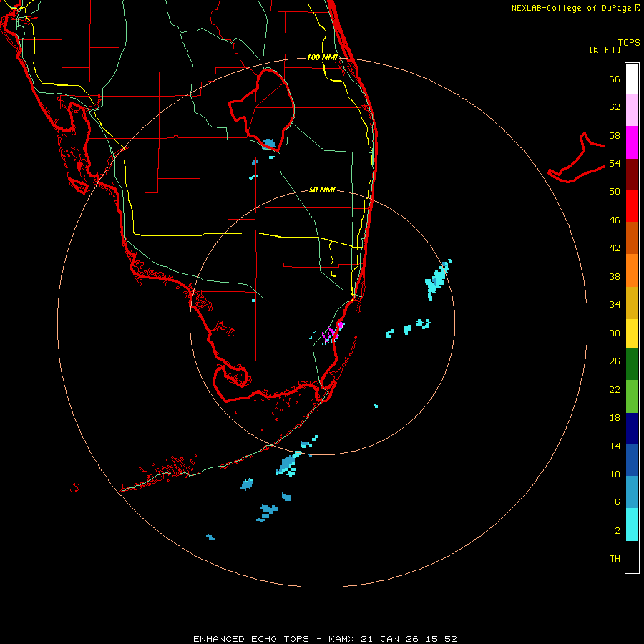Click the yellow swatch between 34 and 30
Viewport: 644px width, 644px height.
pyautogui.click(x=632, y=333)
